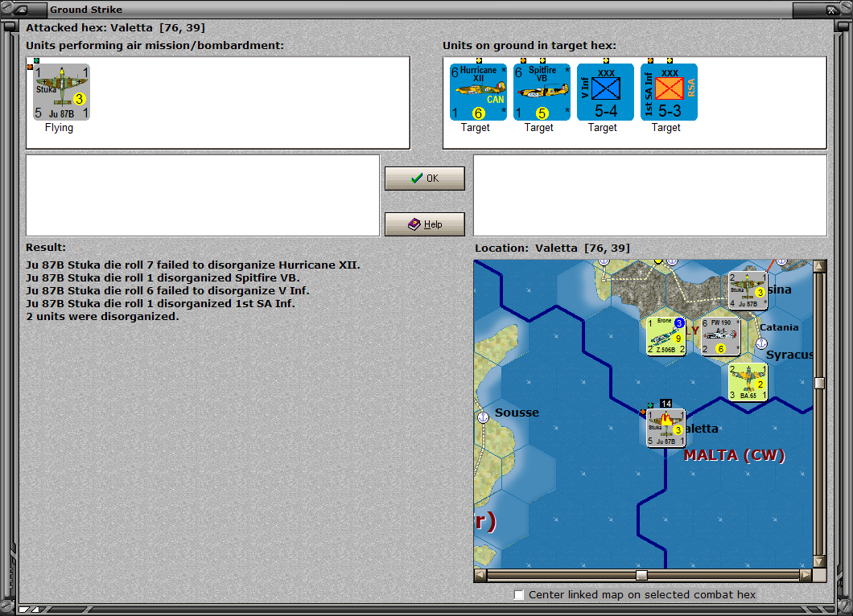Select the 1st SA Inf 5-3 counter

(670, 92)
